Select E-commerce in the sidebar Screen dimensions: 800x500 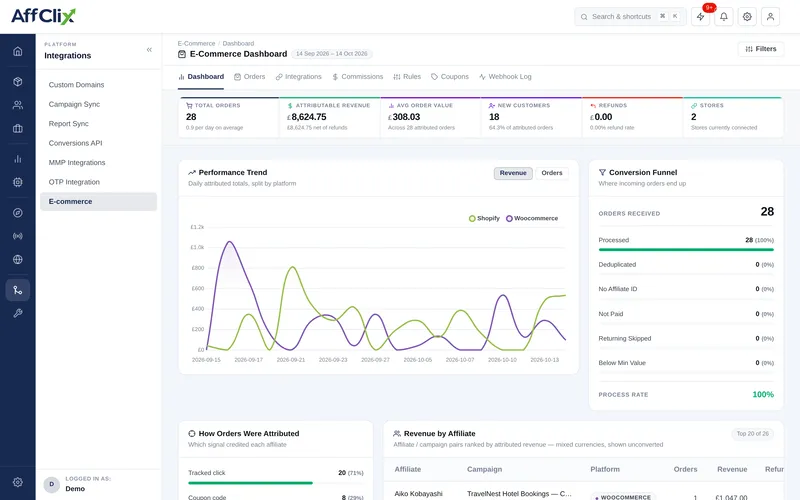[98, 202]
